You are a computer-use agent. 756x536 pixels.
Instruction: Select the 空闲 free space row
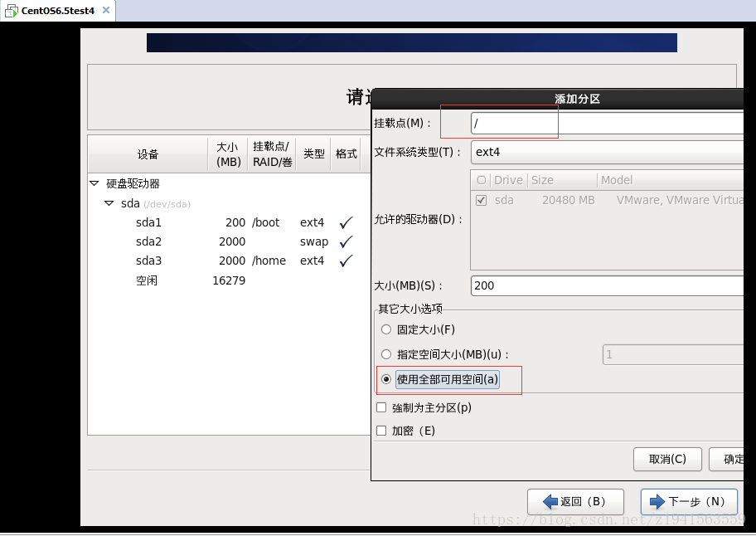click(x=229, y=280)
